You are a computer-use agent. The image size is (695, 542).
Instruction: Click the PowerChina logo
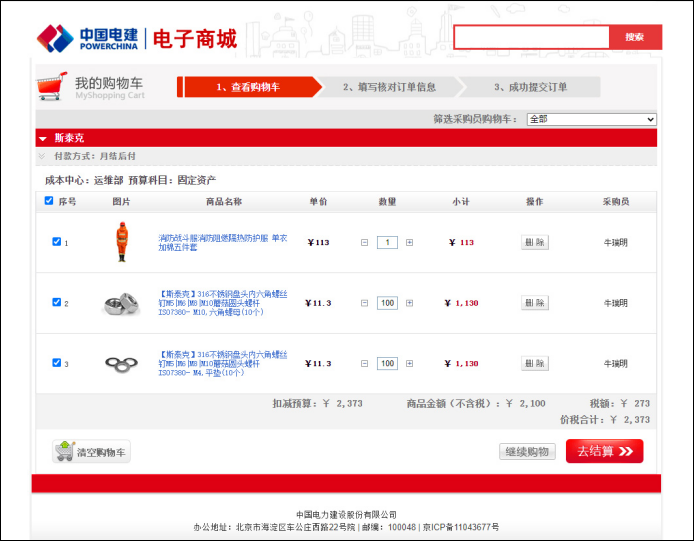(x=88, y=39)
